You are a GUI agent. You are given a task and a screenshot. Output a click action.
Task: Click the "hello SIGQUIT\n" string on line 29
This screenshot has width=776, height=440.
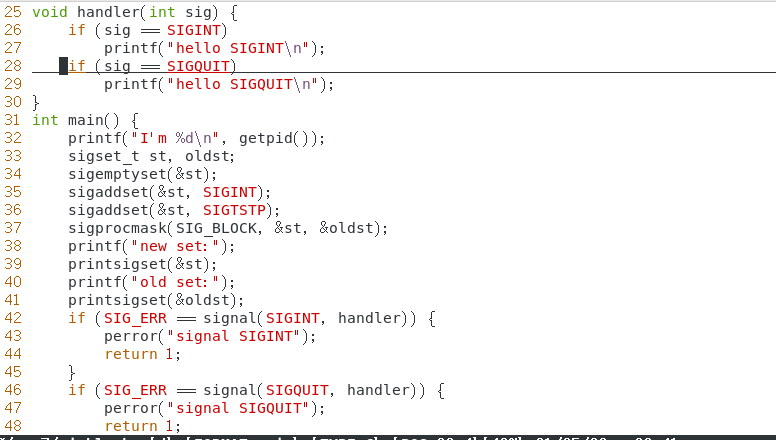coord(242,84)
